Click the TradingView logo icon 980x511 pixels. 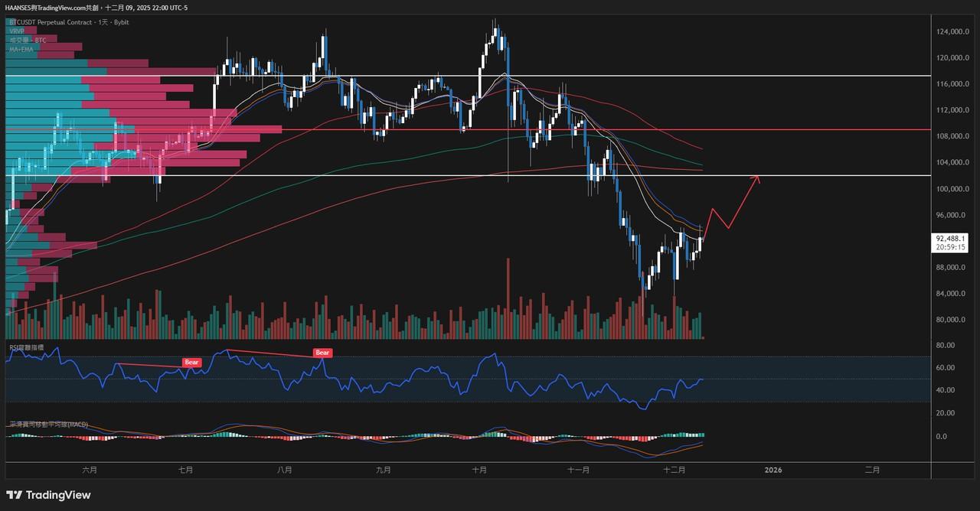(14, 495)
